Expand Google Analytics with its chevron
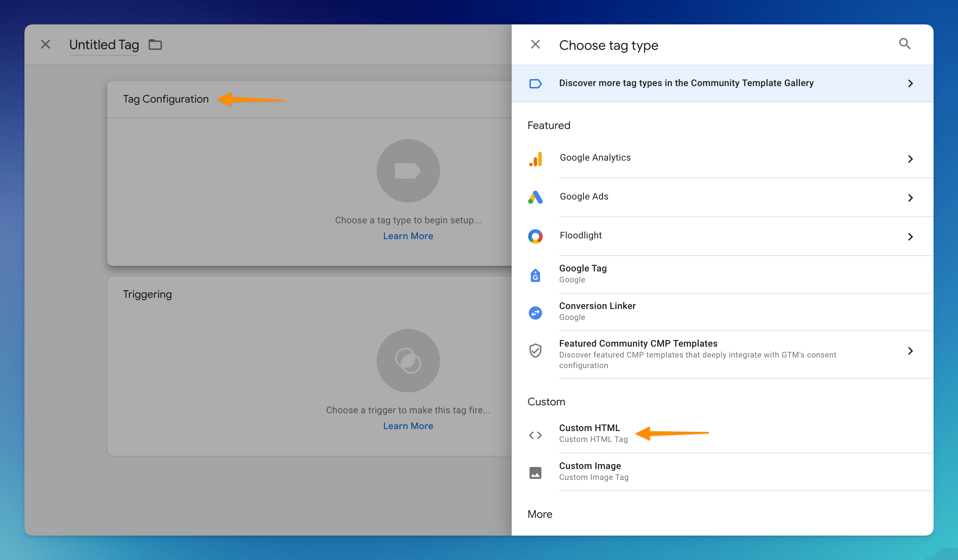 (910, 159)
